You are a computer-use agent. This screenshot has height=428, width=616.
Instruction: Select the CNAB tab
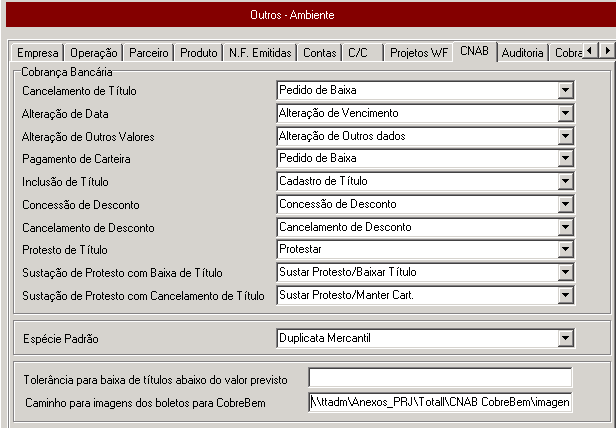475,51
